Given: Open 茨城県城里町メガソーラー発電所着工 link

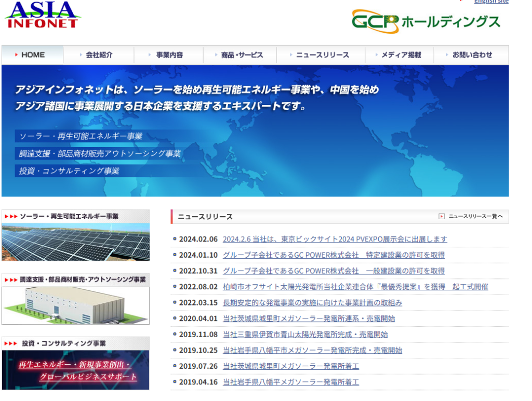Looking at the screenshot, I should tap(291, 366).
